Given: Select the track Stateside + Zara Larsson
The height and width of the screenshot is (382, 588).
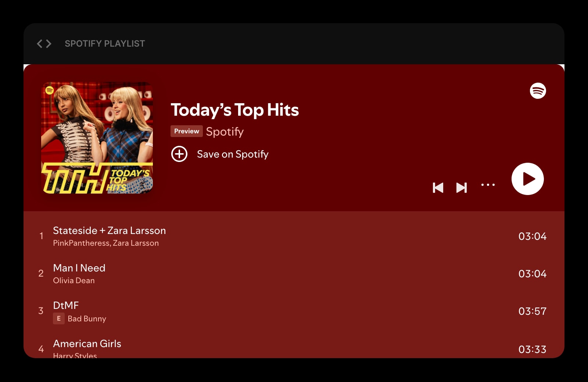Looking at the screenshot, I should [x=109, y=231].
